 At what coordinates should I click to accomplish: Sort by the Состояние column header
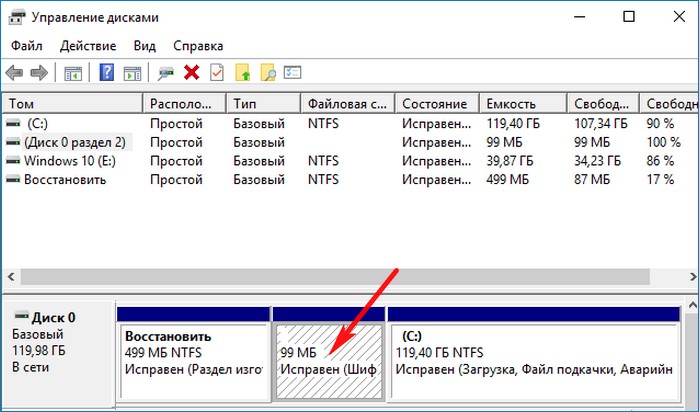click(x=437, y=104)
